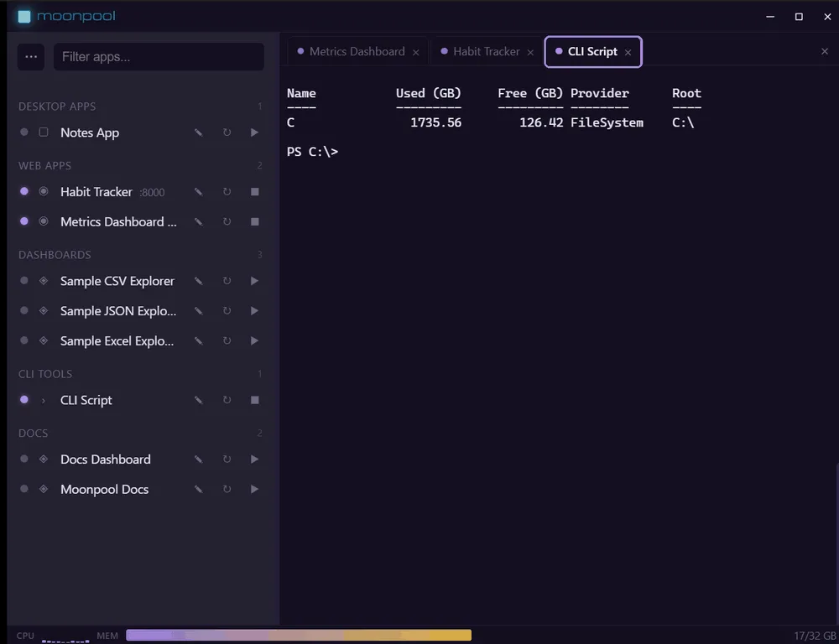The width and height of the screenshot is (839, 644).
Task: Select Notes App in sidebar
Action: 90,132
